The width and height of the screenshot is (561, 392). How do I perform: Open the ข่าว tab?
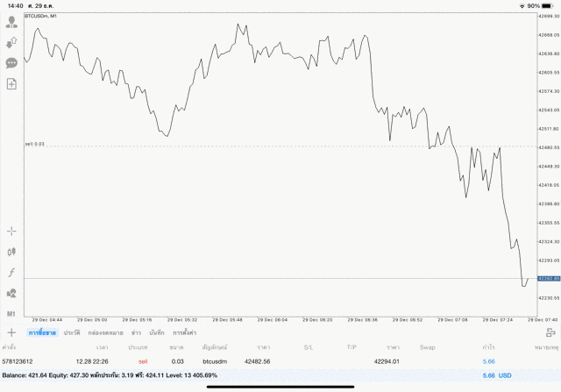[136, 333]
